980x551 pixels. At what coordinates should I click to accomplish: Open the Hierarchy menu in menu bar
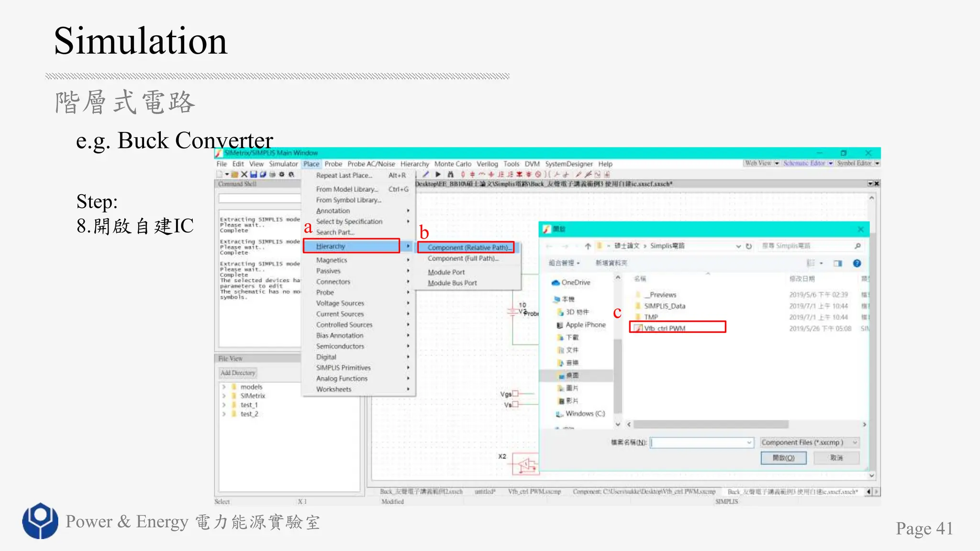(414, 164)
